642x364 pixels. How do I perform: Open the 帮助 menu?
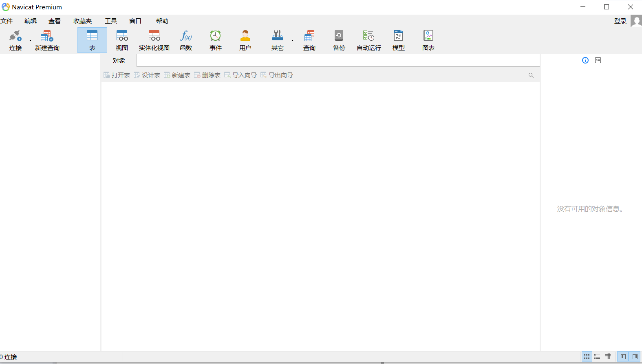162,21
